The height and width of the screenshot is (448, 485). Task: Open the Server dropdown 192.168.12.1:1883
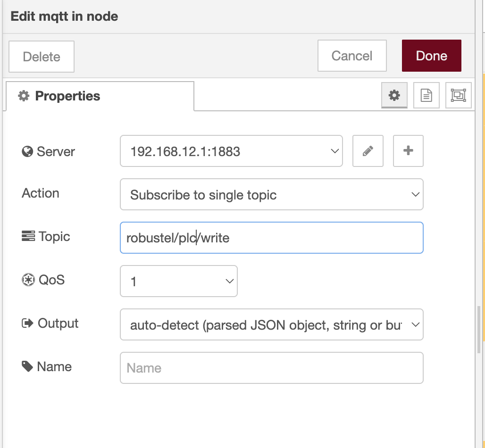(231, 151)
